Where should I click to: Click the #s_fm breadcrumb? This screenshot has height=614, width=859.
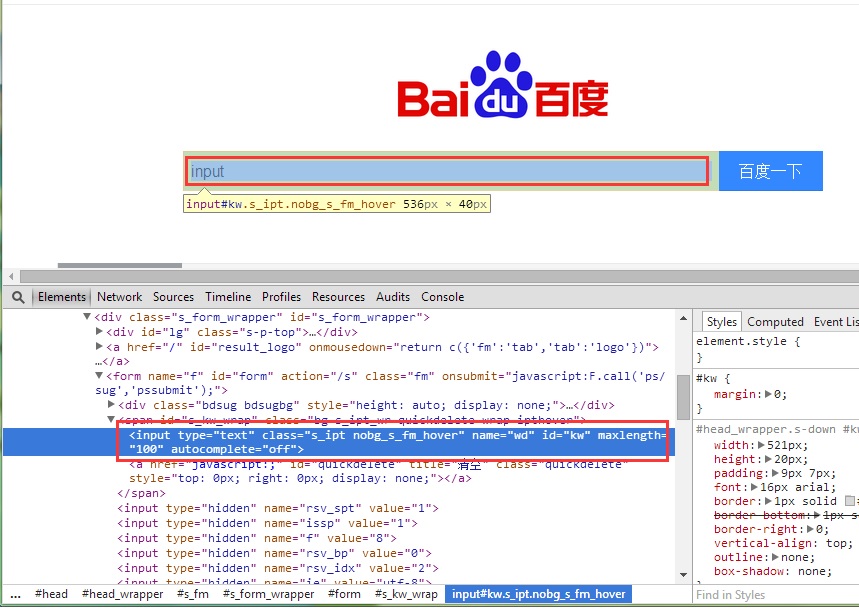[x=193, y=594]
